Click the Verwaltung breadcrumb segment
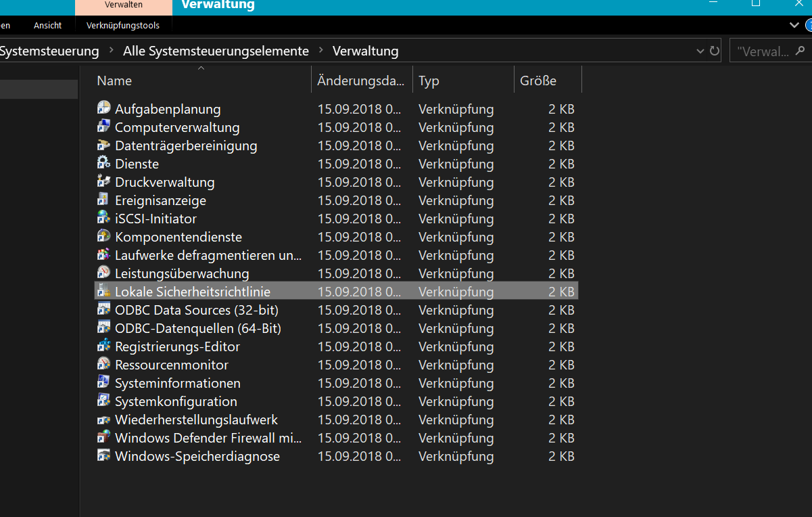 click(x=366, y=51)
